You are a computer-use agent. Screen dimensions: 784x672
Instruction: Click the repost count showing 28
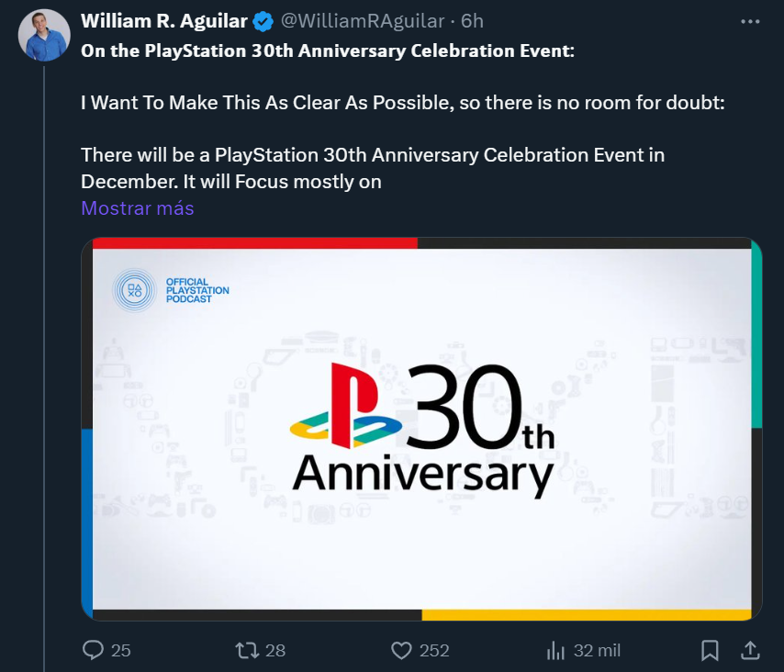(x=275, y=650)
